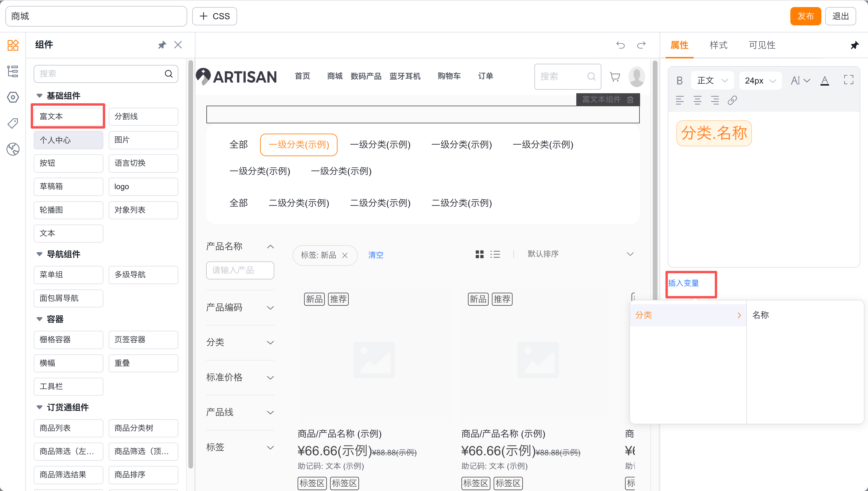Open the shopping cart icon

615,77
